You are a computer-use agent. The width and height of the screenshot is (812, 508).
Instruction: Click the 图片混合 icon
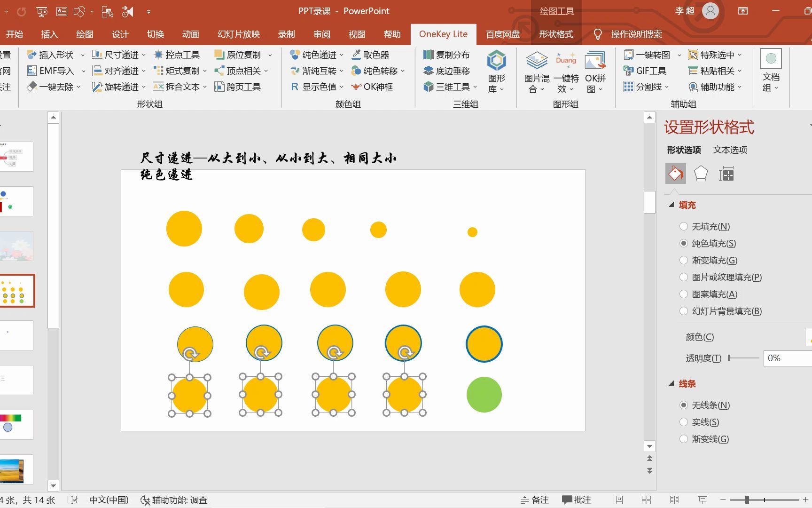[537, 60]
